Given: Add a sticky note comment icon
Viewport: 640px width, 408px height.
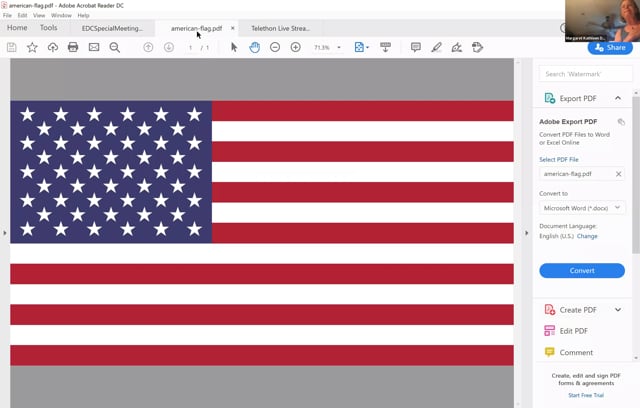Looking at the screenshot, I should tap(416, 47).
